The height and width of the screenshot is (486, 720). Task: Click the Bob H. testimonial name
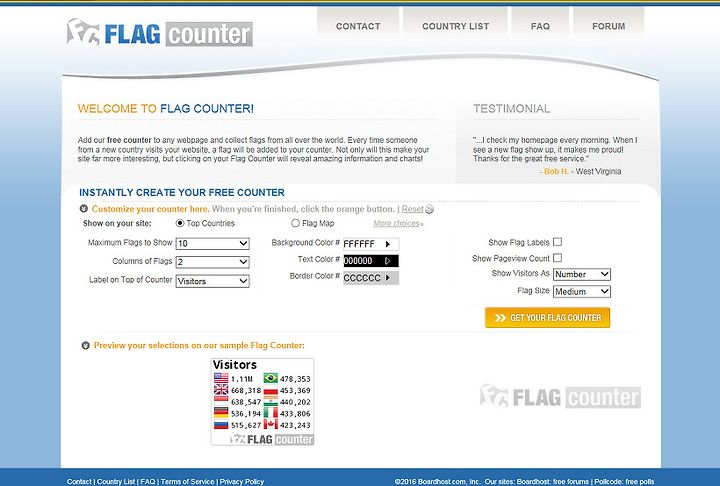pos(556,171)
